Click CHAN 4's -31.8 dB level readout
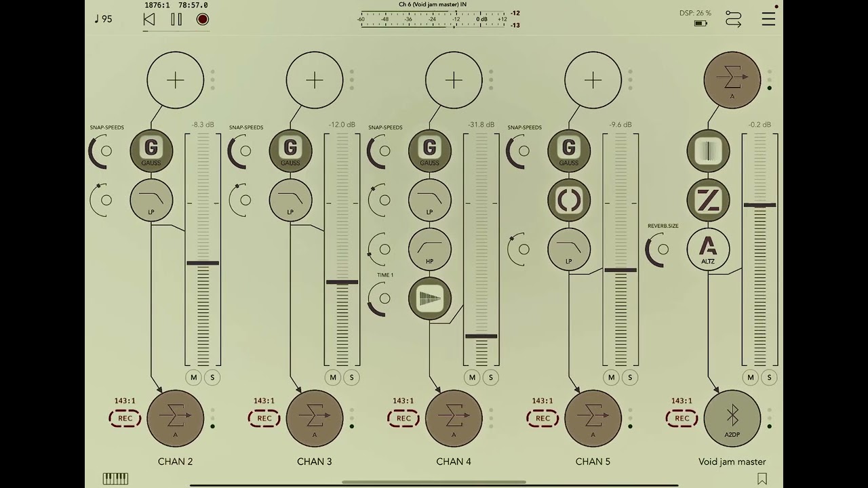This screenshot has width=868, height=488. [x=481, y=125]
